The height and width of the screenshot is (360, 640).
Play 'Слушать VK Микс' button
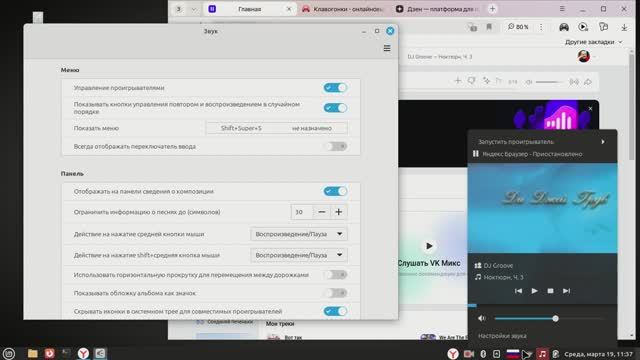tap(429, 246)
